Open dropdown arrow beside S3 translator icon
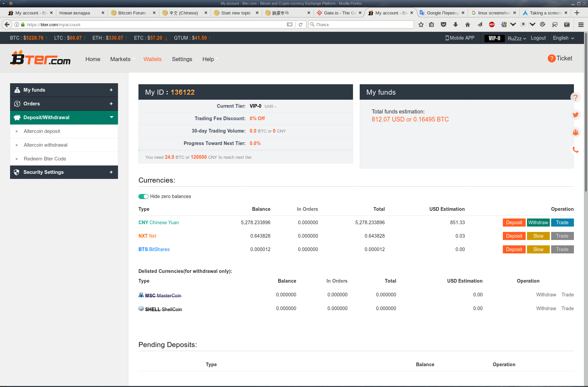Image resolution: width=588 pixels, height=387 pixels. (x=513, y=25)
